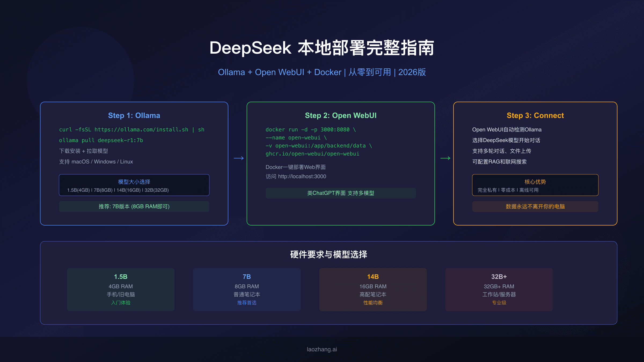The width and height of the screenshot is (644, 362).
Task: Select the 类ChatGPT界面 badge
Action: point(341,193)
